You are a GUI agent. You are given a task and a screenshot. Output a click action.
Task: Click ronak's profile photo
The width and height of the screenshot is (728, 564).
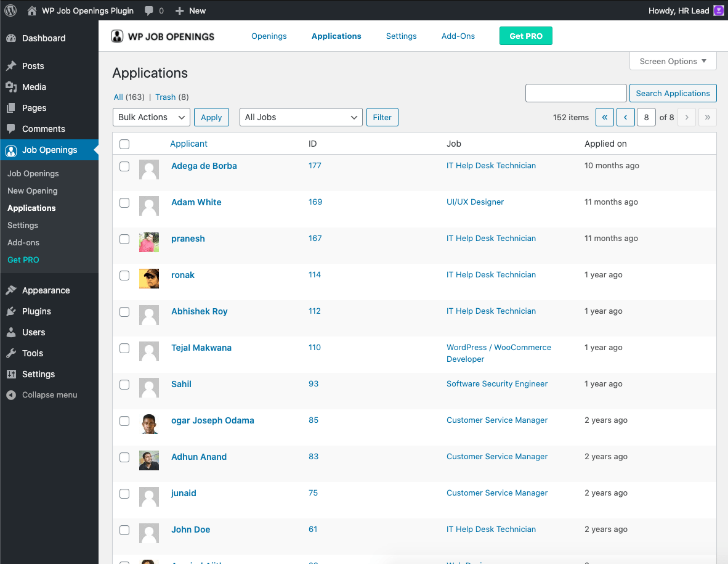coord(149,278)
